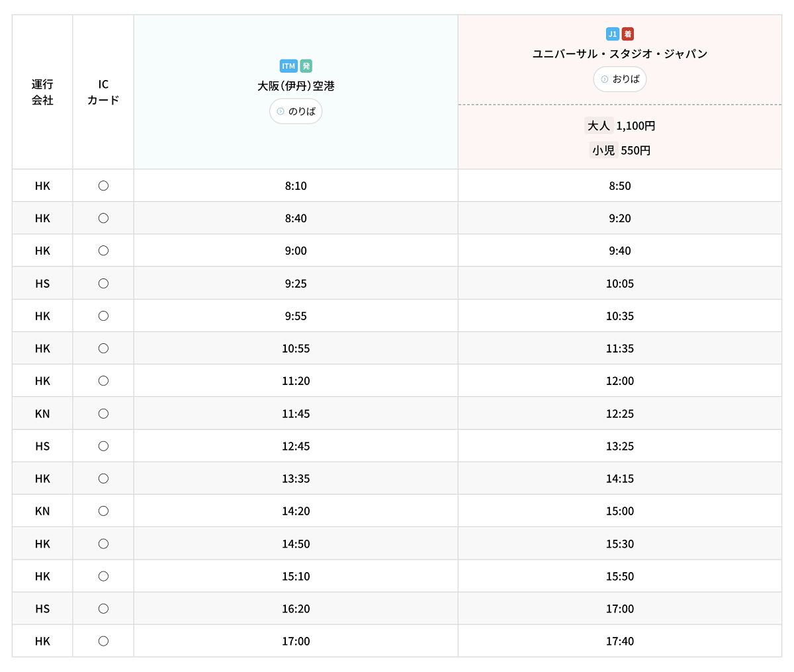Toggle the IC card circle on the 17:00 row
This screenshot has width=794, height=672.
point(103,640)
